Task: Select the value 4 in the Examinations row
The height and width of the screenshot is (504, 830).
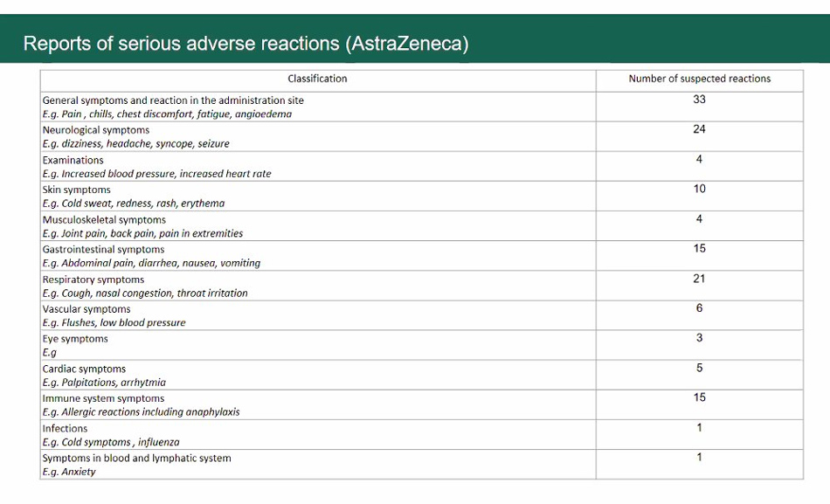Action: 699,159
